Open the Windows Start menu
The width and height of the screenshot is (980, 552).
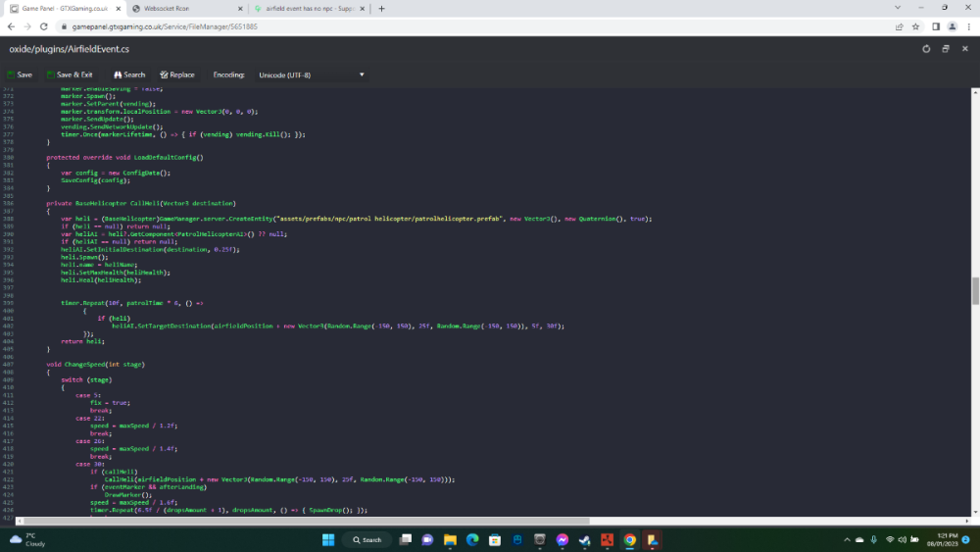point(328,539)
